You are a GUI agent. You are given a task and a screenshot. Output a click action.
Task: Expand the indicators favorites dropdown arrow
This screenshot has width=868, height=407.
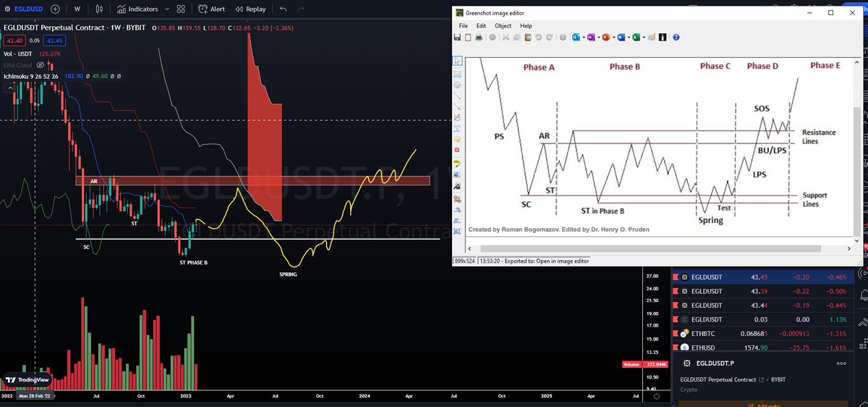167,9
